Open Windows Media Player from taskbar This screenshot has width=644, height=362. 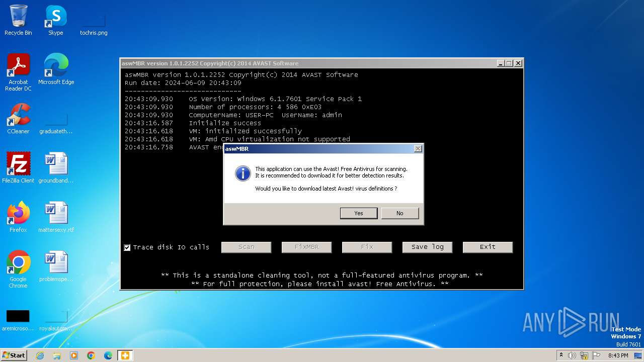coord(74,355)
